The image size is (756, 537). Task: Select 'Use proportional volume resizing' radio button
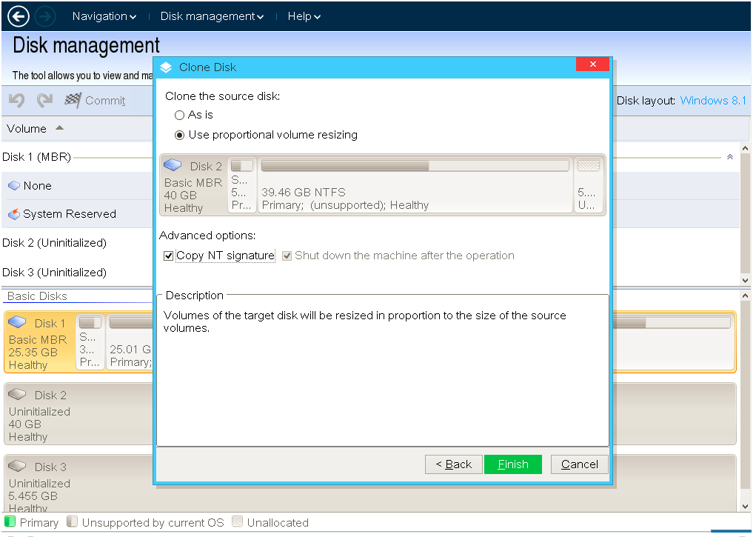pyautogui.click(x=179, y=135)
